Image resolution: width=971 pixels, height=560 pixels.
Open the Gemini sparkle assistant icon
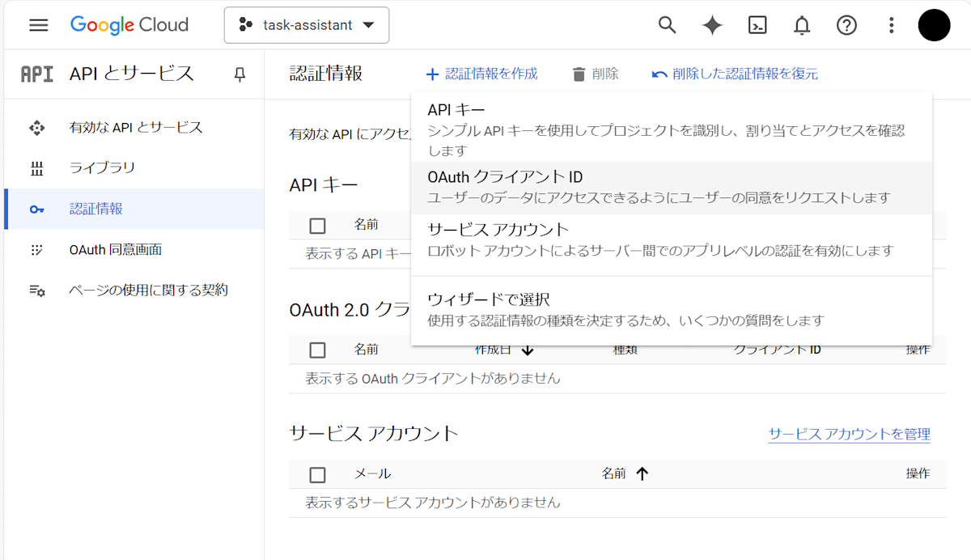point(712,25)
